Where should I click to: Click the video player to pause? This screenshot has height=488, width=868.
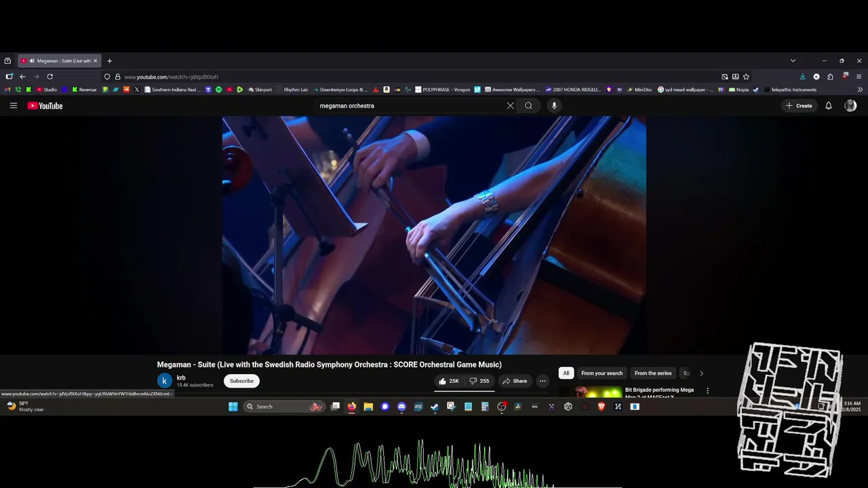434,235
